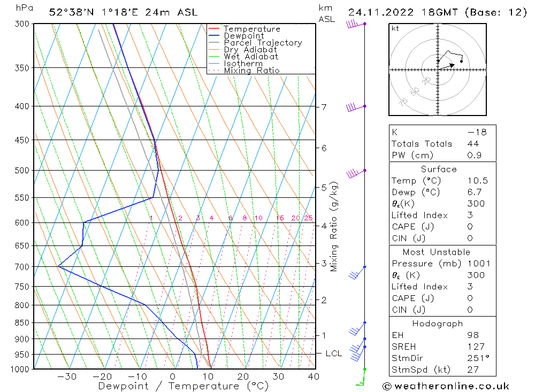This screenshot has height=392, width=535.
Task: Click the pink mixing ratio label '10'
Action: point(258,218)
